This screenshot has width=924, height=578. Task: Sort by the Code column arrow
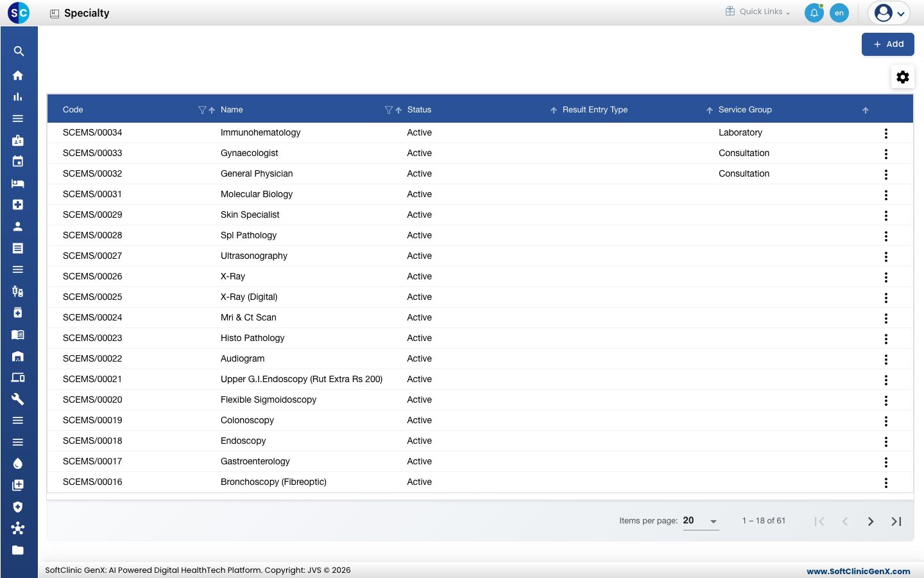(x=212, y=110)
